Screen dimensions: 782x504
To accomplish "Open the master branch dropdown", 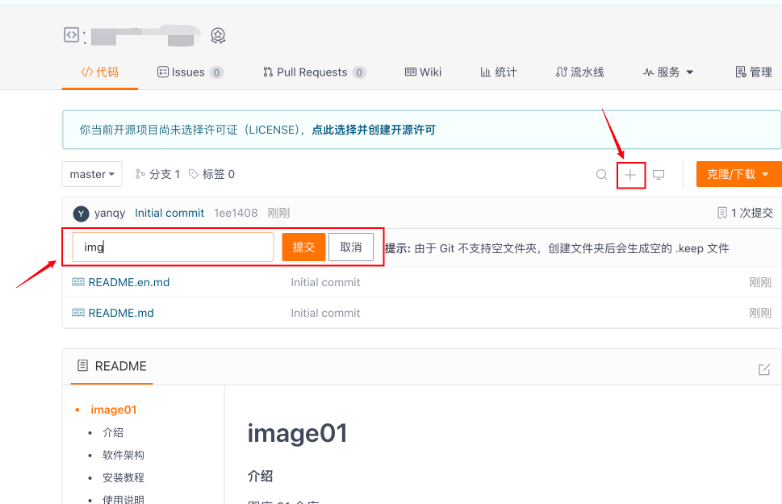I will click(92, 174).
